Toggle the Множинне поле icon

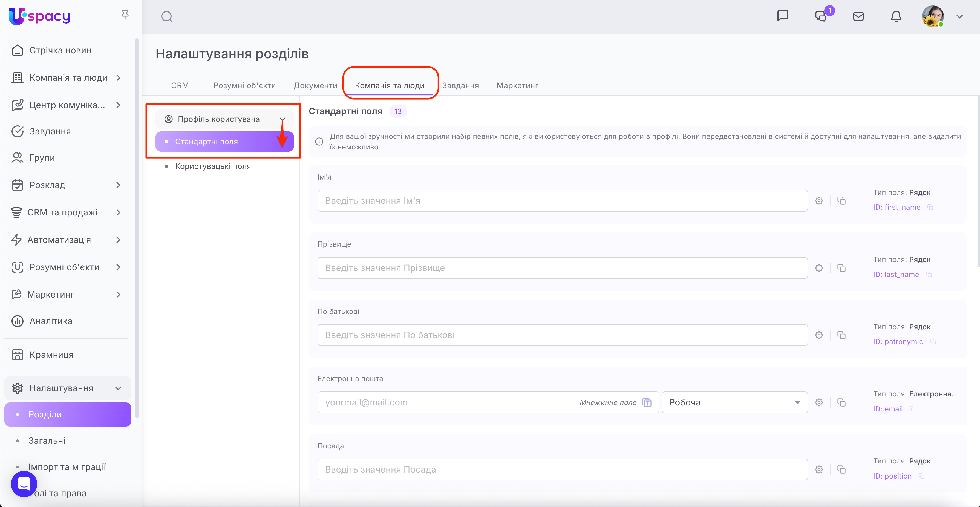point(647,402)
